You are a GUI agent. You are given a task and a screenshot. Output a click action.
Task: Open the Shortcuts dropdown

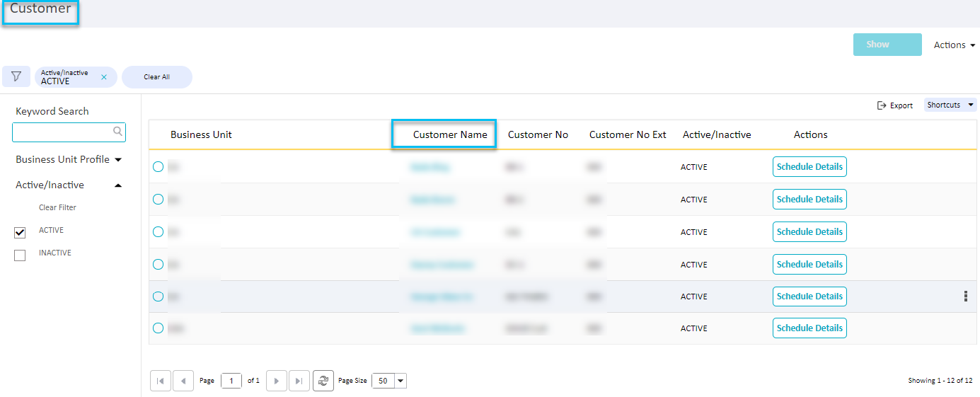[x=950, y=105]
